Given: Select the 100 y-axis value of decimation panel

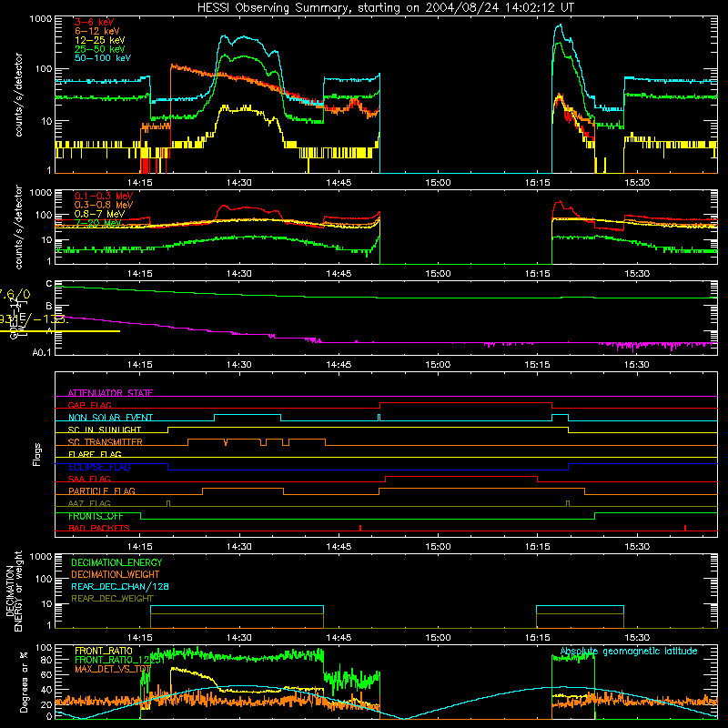Looking at the screenshot, I should click(44, 579).
